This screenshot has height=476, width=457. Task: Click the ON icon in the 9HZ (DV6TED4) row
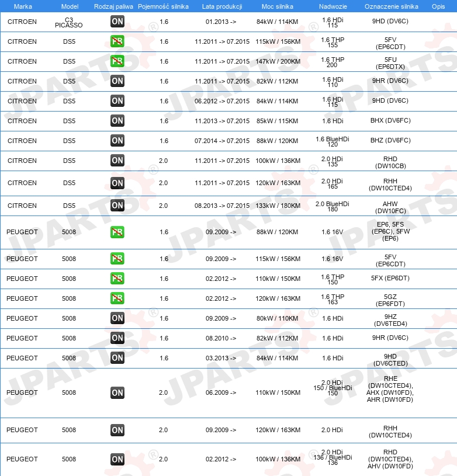[x=117, y=318]
